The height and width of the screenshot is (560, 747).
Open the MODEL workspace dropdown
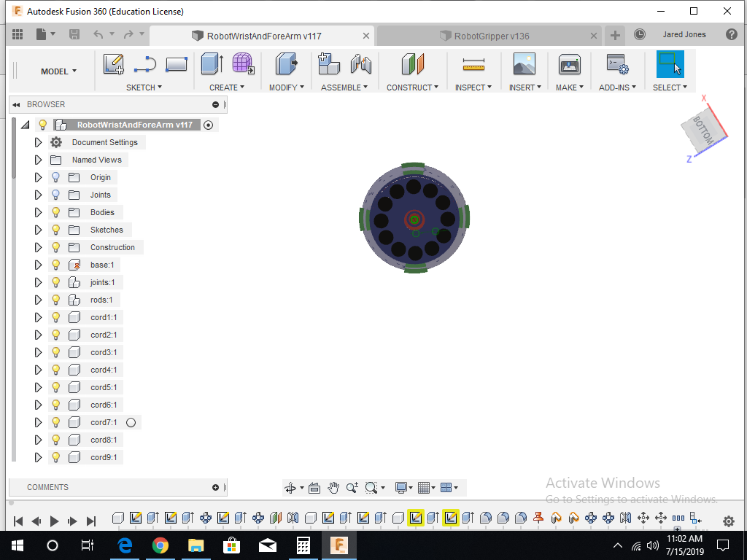pyautogui.click(x=58, y=71)
